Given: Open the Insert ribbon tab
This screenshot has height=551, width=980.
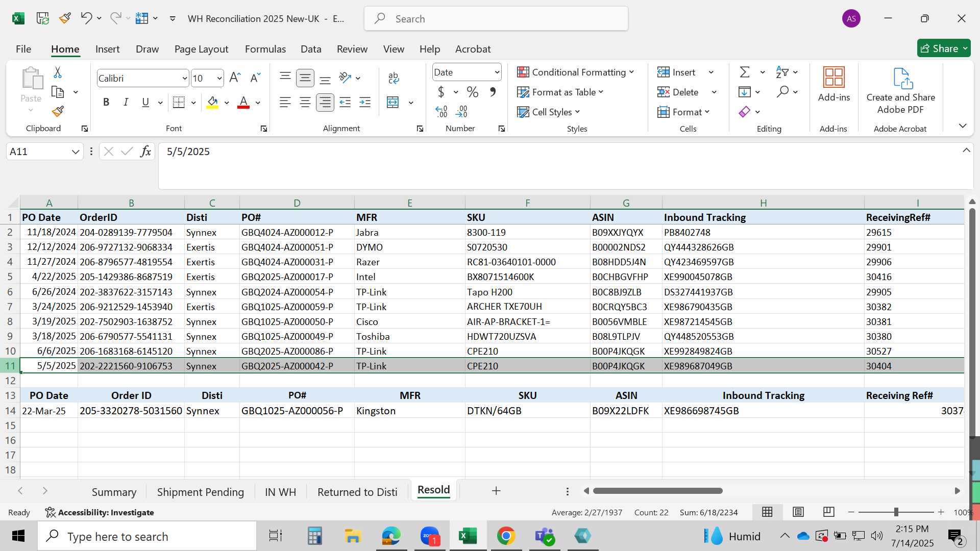Looking at the screenshot, I should click(108, 49).
